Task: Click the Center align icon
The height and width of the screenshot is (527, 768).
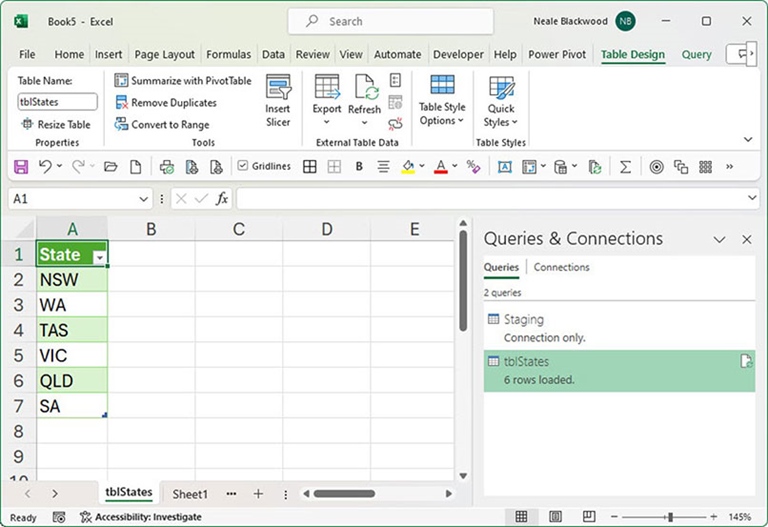Action: (x=384, y=167)
